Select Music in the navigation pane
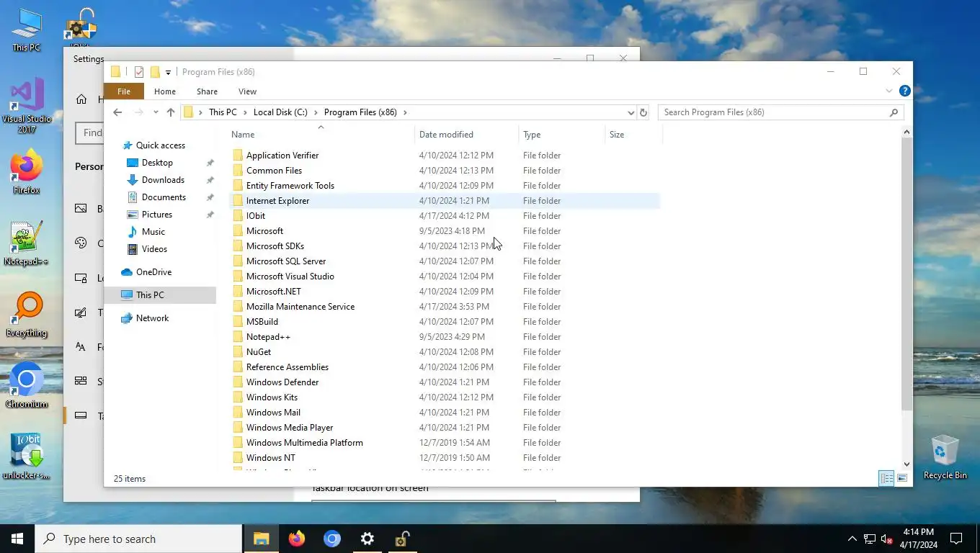This screenshot has height=553, width=980. pos(153,232)
